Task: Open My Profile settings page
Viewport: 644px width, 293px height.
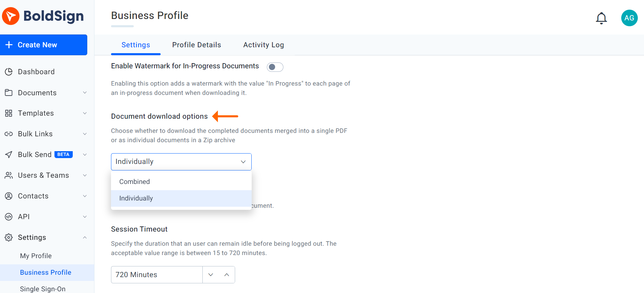Action: tap(36, 256)
